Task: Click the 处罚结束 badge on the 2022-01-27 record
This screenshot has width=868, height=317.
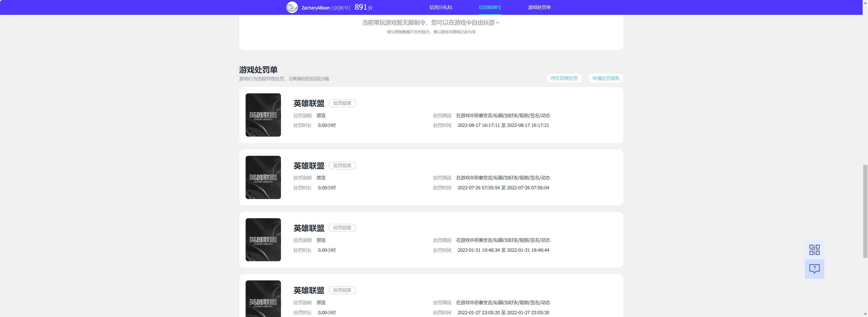Action: coord(342,290)
